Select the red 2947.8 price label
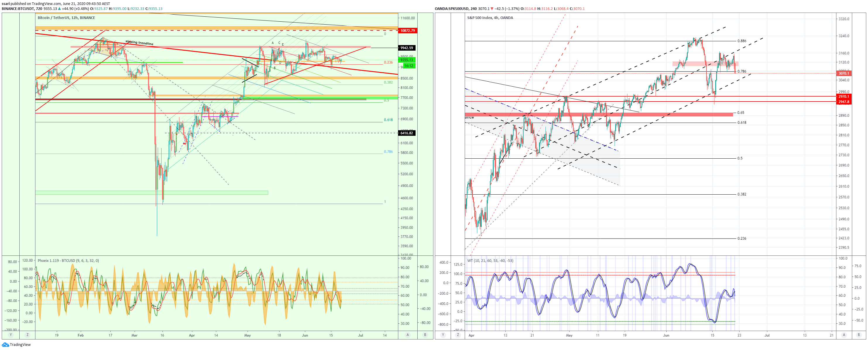 pos(844,102)
